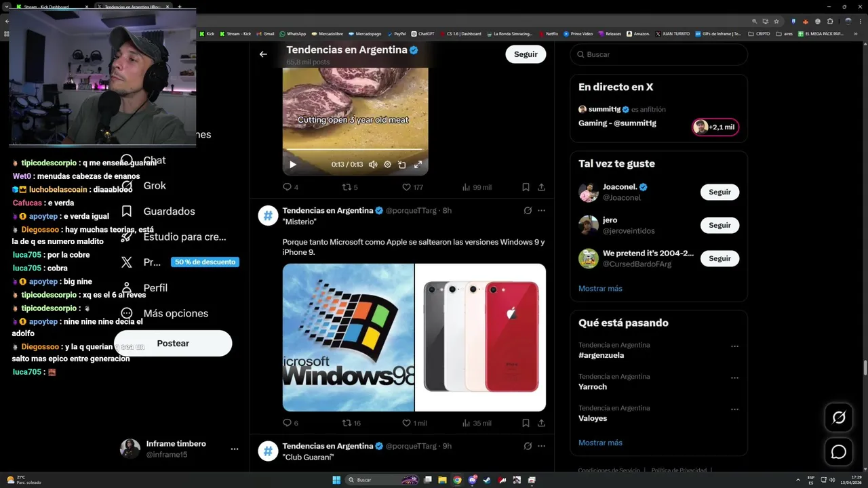Follow Joaconel
The width and height of the screenshot is (868, 488).
click(x=719, y=192)
